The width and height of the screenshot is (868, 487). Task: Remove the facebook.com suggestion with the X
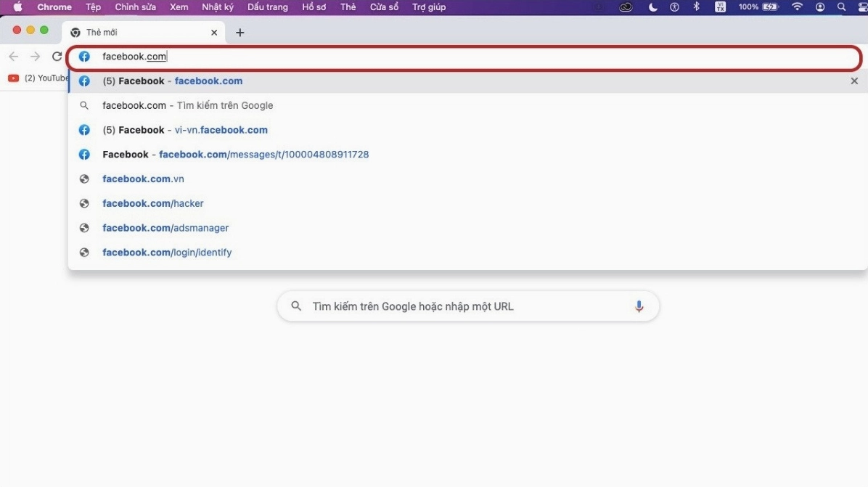point(854,81)
